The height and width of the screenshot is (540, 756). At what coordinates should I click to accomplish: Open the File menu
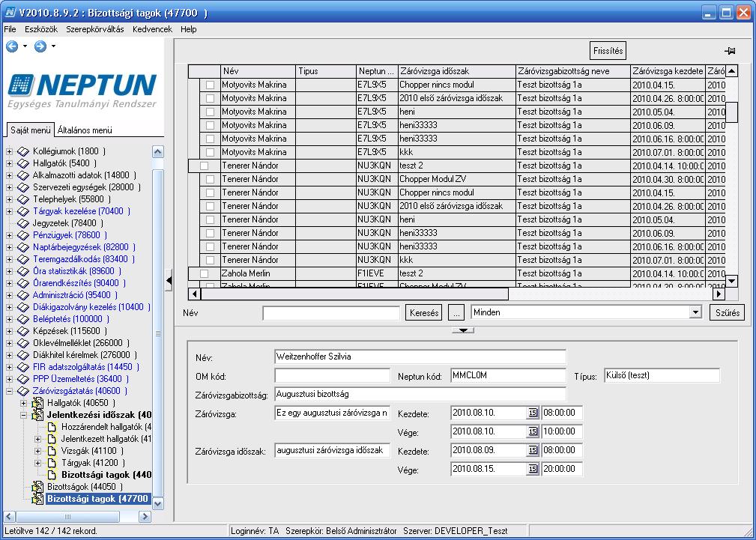(x=10, y=29)
